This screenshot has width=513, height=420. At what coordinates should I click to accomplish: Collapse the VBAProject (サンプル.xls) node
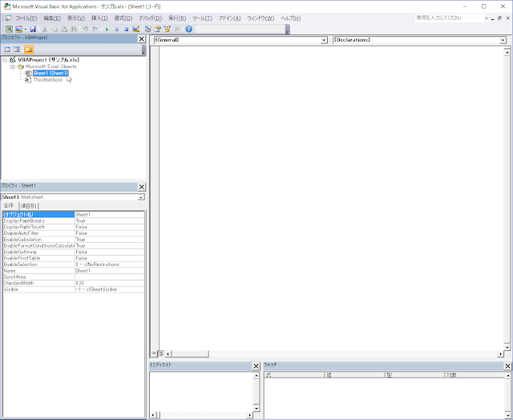pyautogui.click(x=5, y=60)
